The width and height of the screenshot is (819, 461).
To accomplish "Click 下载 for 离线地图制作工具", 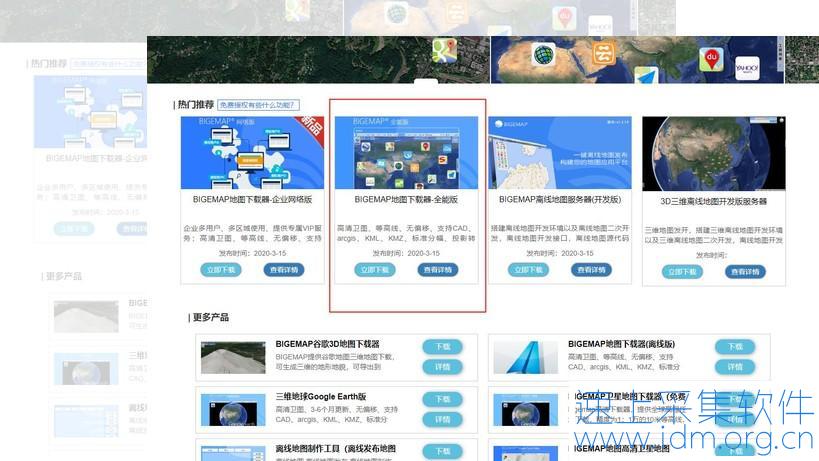I will [443, 452].
